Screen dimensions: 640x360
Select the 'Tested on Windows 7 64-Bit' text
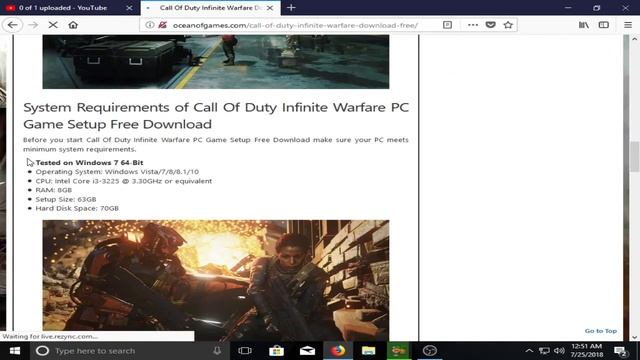point(89,162)
